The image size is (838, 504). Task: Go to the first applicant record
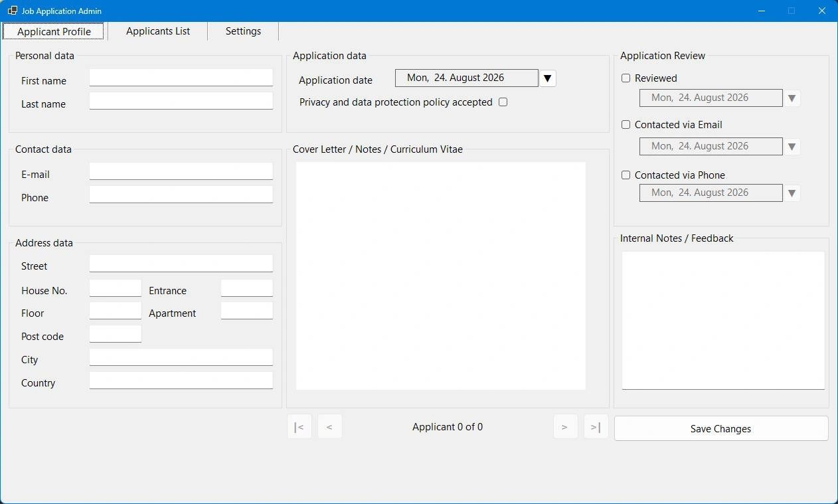click(x=299, y=426)
